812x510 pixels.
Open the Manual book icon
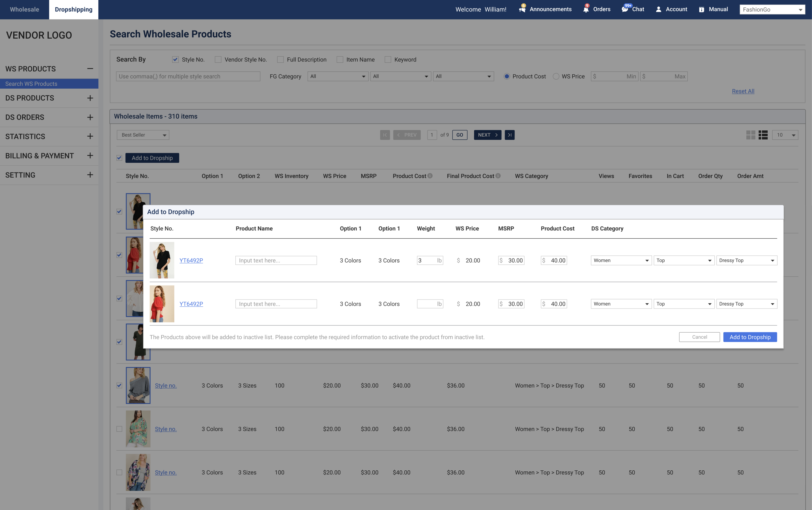point(701,10)
